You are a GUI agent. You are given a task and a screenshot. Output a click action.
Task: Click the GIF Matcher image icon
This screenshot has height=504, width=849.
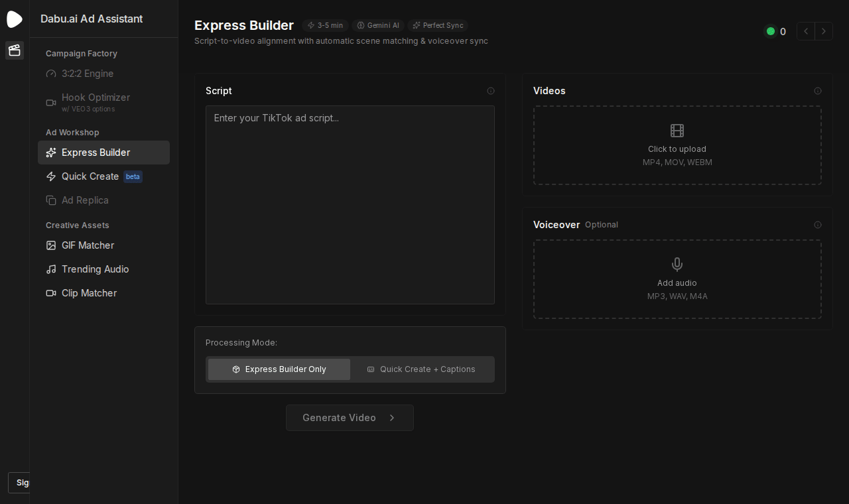pos(51,245)
